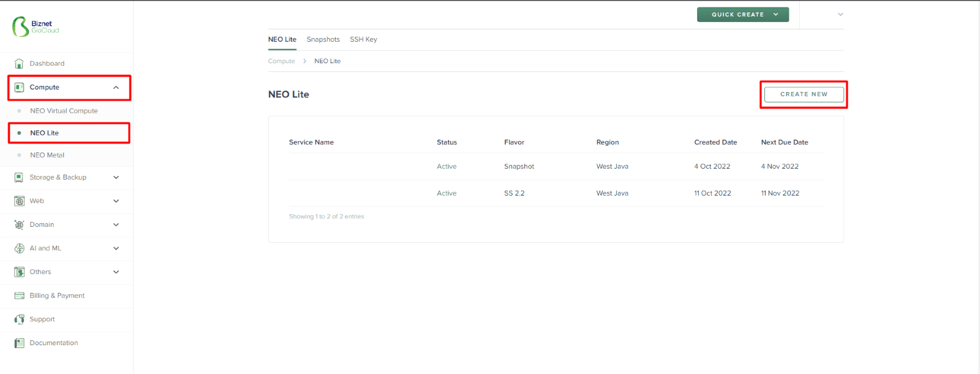Select NEO Lite in the sidebar

coord(45,133)
